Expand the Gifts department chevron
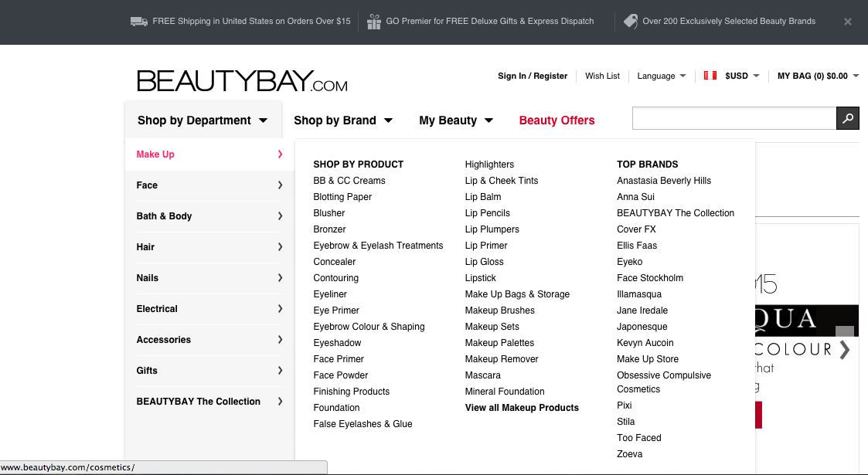This screenshot has height=475, width=868. tap(280, 371)
